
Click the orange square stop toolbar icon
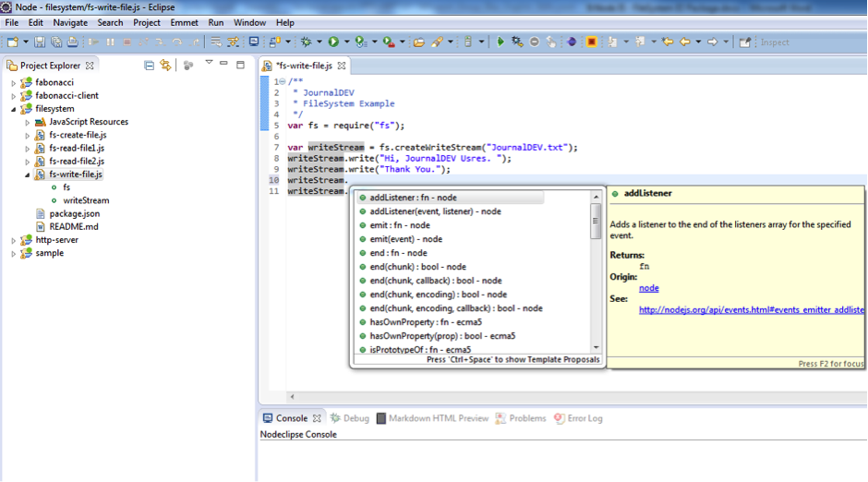(591, 42)
